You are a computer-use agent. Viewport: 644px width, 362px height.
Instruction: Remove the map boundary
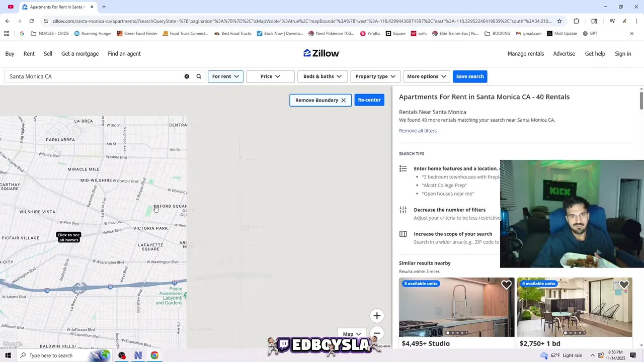320,100
